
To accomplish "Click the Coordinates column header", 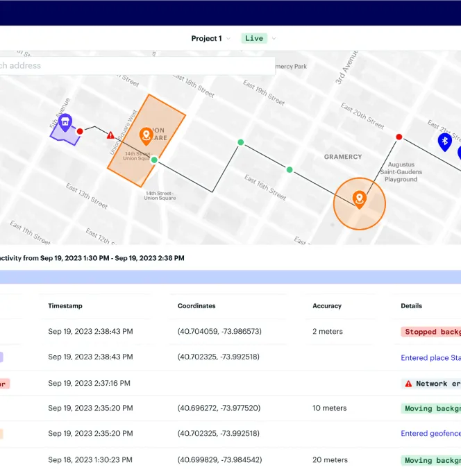I will [x=196, y=306].
